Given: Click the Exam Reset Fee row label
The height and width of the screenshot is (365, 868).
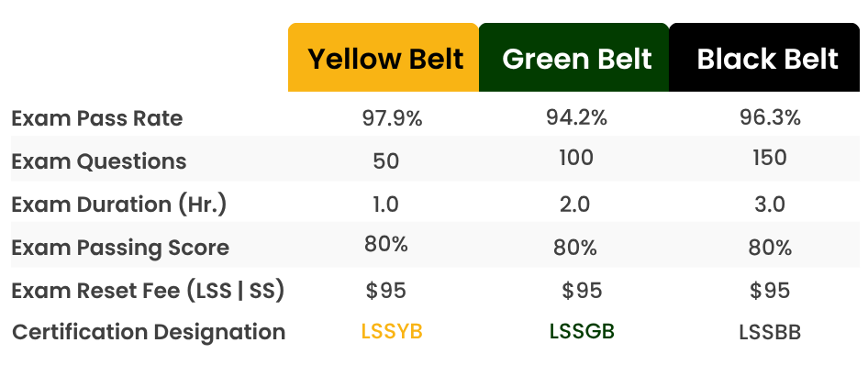Looking at the screenshot, I should pyautogui.click(x=148, y=291).
